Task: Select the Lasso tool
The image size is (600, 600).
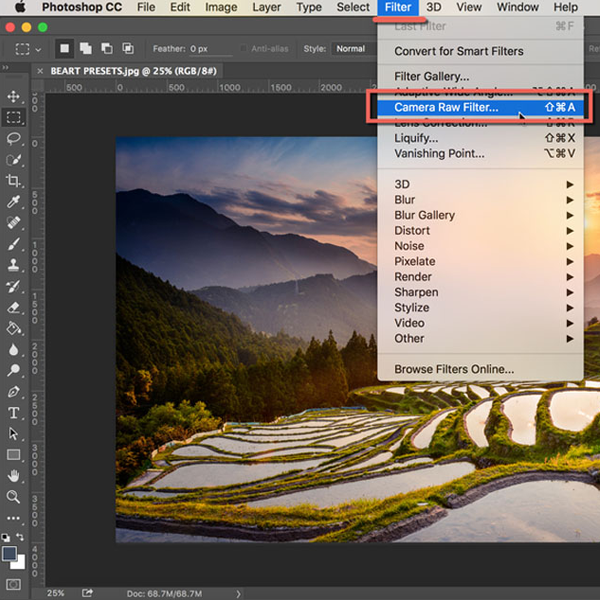Action: 14,139
